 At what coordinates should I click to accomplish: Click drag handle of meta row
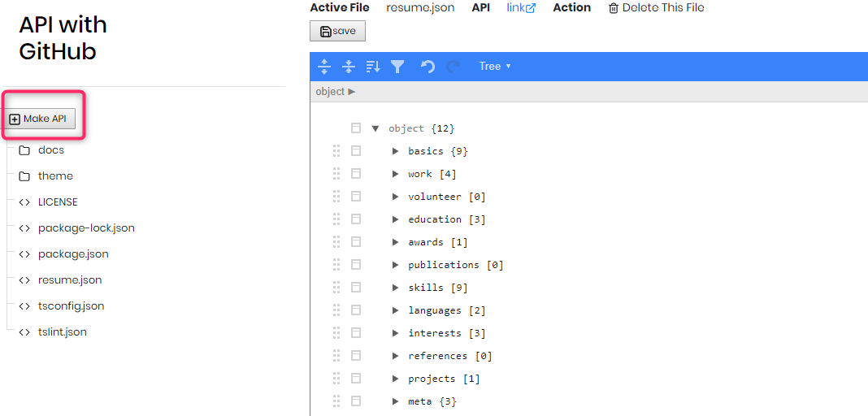tap(336, 401)
